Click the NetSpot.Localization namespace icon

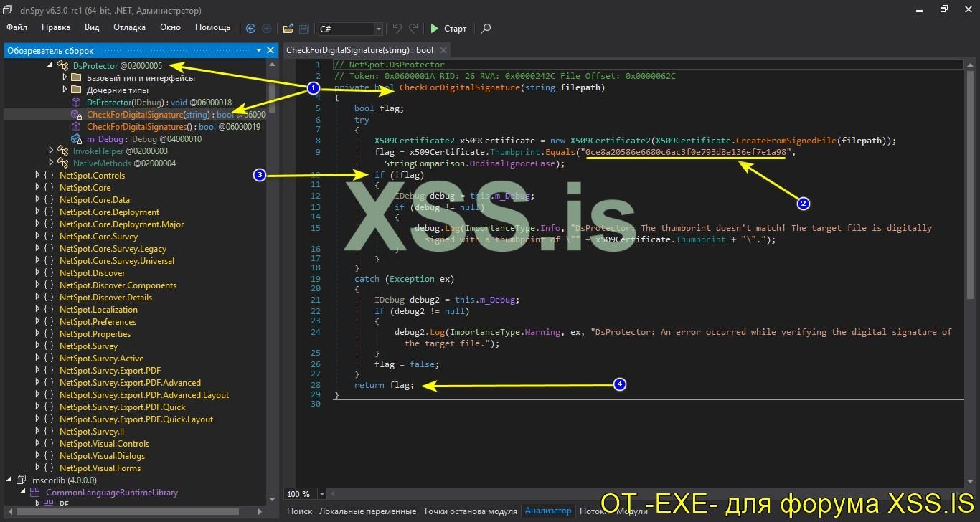point(50,310)
